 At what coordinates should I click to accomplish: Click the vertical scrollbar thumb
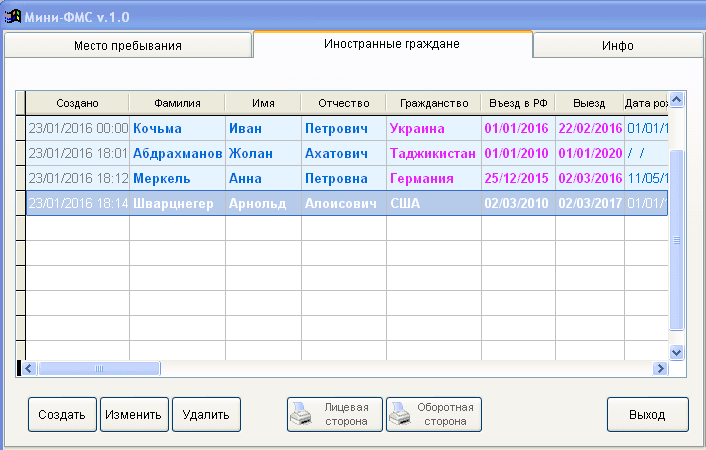click(677, 240)
